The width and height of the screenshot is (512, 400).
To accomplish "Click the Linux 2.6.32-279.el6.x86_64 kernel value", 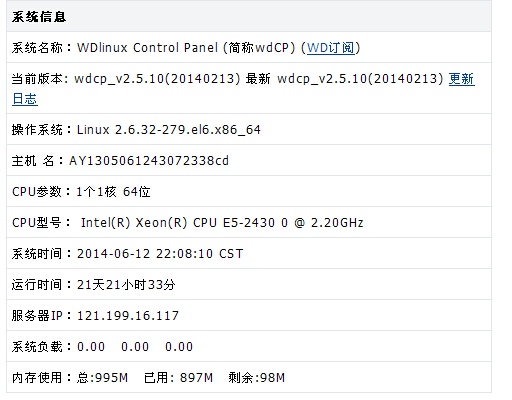I will (169, 130).
